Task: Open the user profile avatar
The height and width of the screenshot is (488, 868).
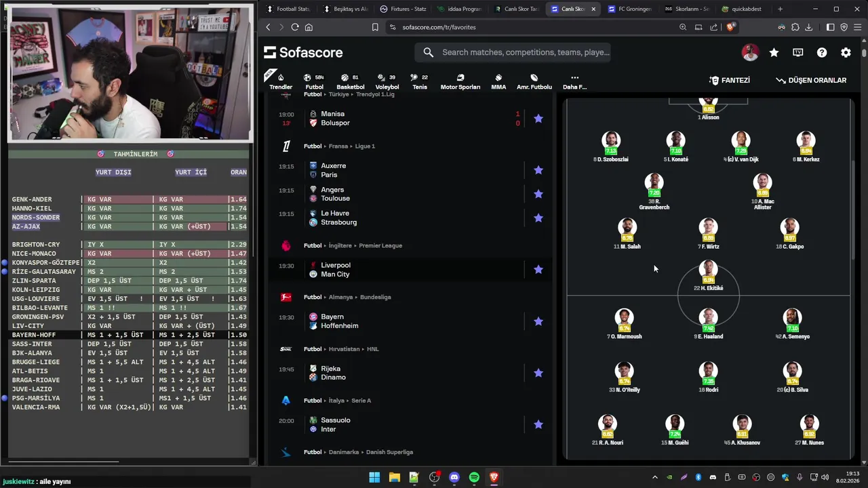Action: [750, 52]
